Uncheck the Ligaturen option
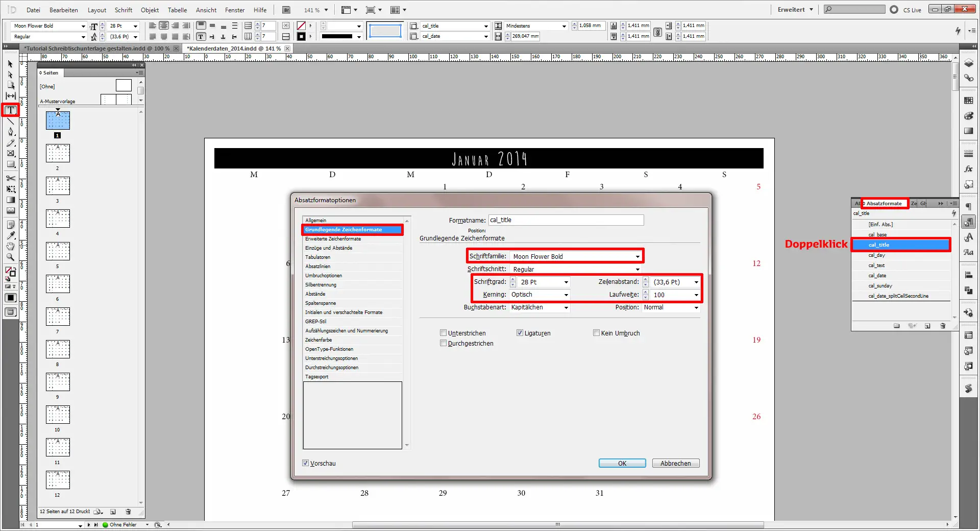The image size is (980, 531). 519,333
